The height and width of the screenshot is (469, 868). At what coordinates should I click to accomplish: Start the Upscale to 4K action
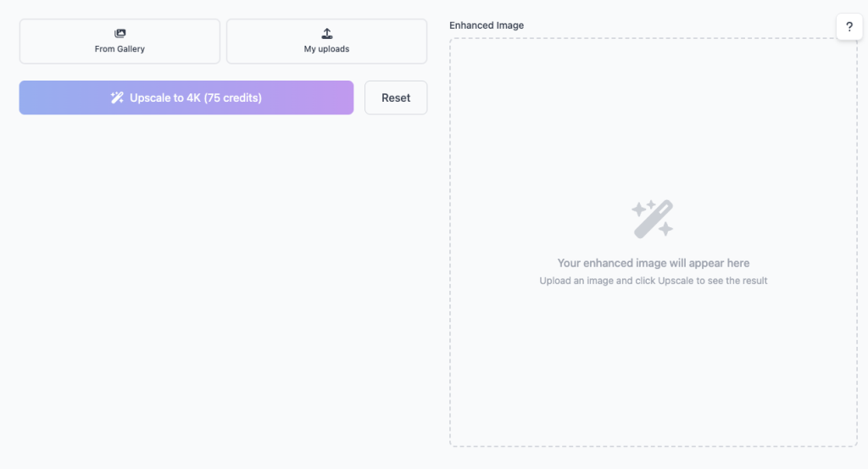[x=186, y=98]
